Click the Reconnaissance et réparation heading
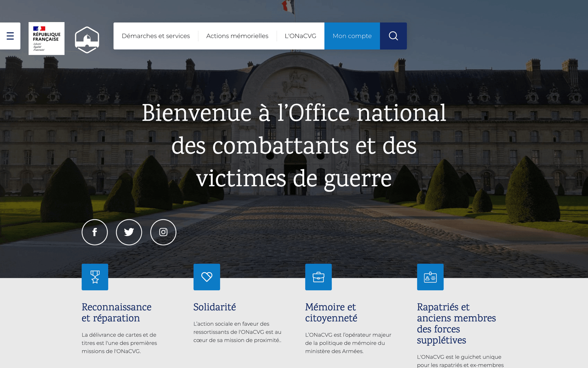 [116, 312]
